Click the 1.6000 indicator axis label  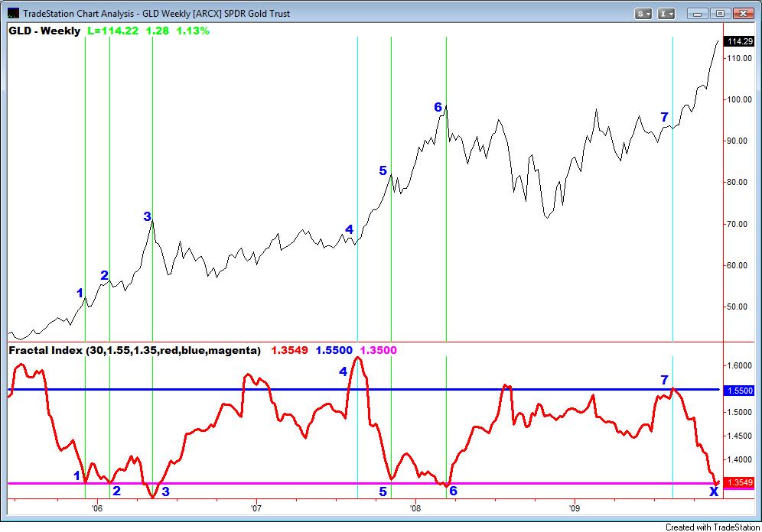(x=739, y=366)
